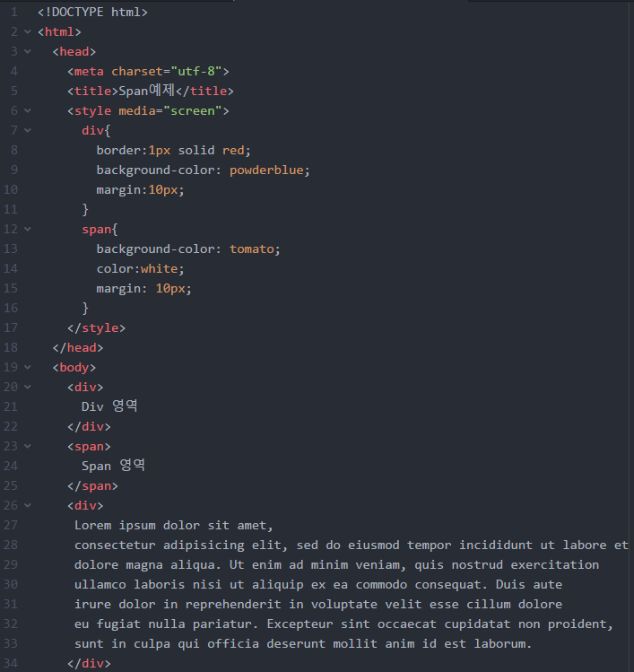Click line number 5 in the gutter
Image resolution: width=634 pixels, height=672 pixels.
click(14, 91)
